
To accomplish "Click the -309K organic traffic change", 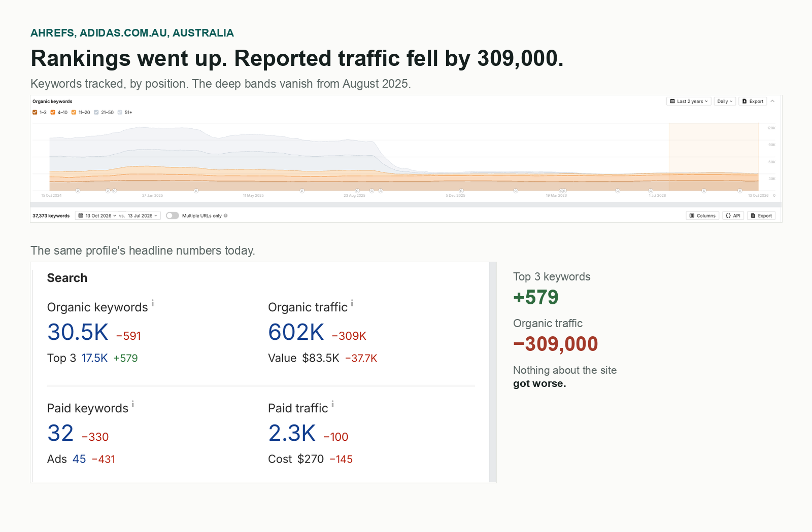I will point(349,336).
